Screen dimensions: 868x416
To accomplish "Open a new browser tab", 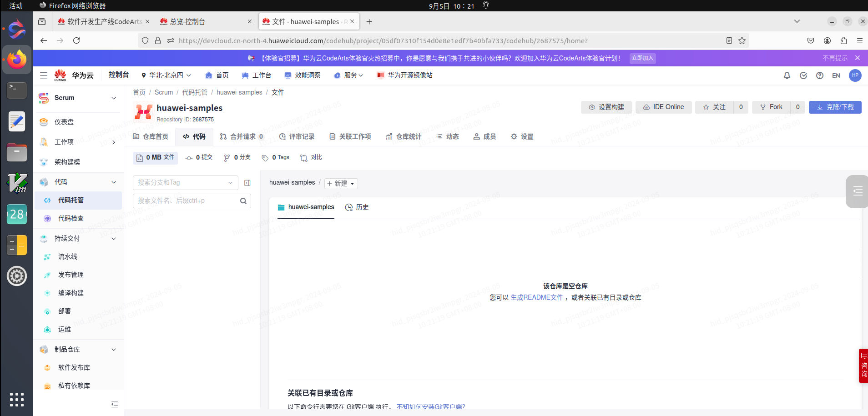I will click(x=369, y=21).
